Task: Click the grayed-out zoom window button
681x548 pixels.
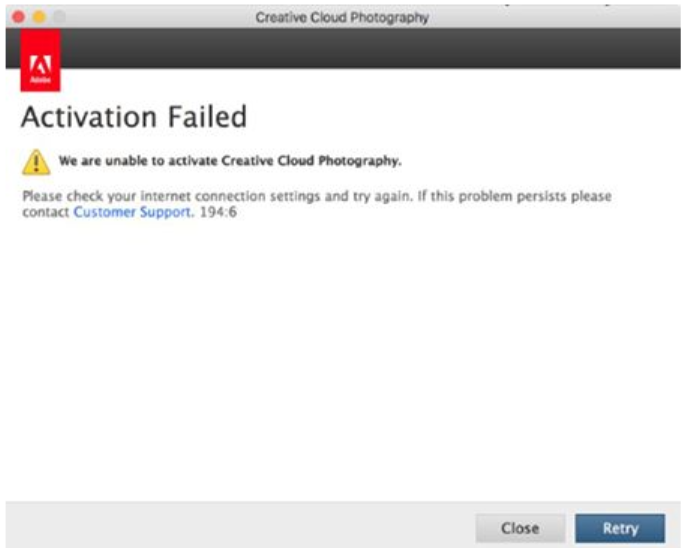Action: click(x=59, y=17)
